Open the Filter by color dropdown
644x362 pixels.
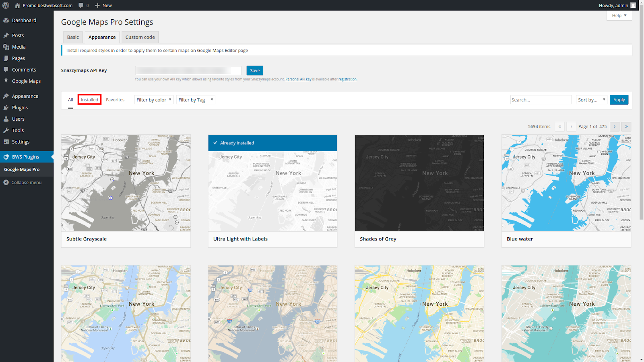[x=154, y=100]
